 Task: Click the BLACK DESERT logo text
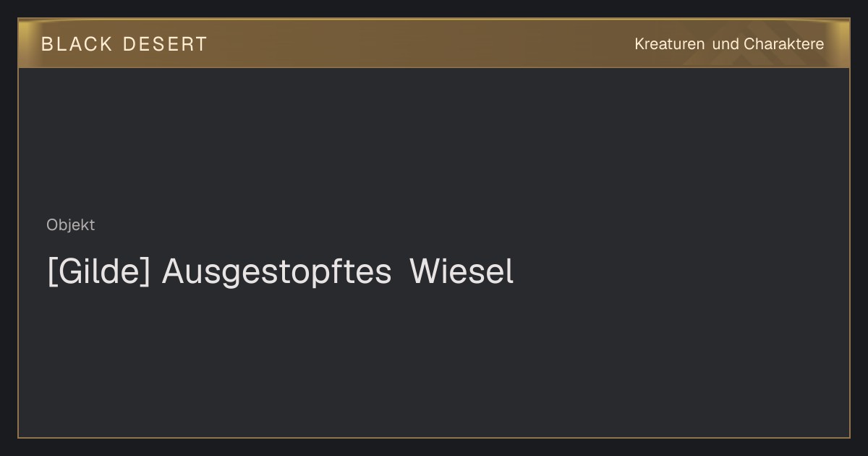[x=124, y=44]
